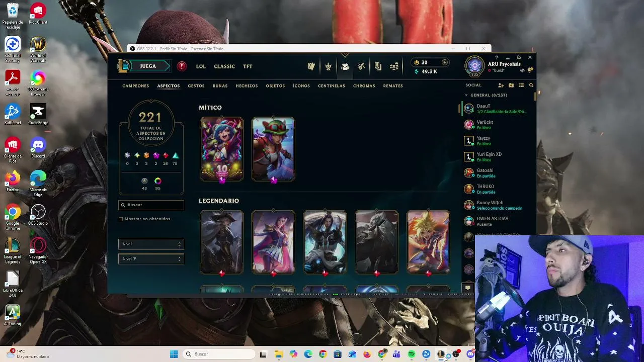Image resolution: width=644 pixels, height=362 pixels.
Task: Open the HECHIZOS tab
Action: tap(247, 86)
